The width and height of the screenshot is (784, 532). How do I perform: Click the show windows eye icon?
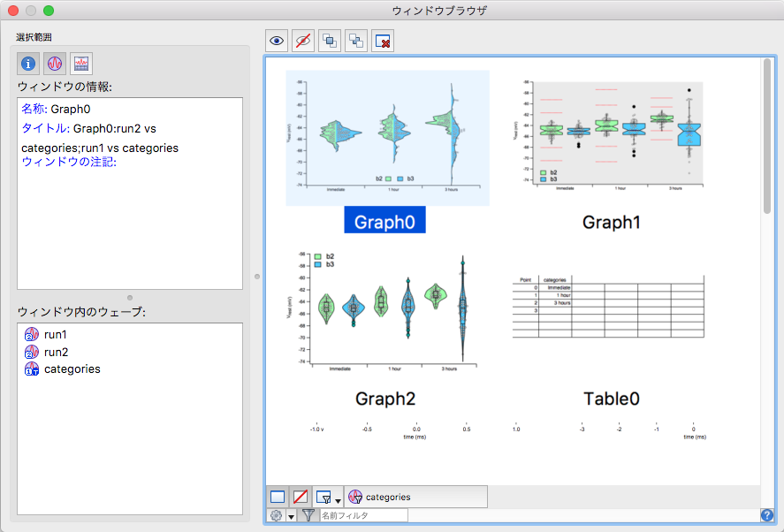coord(278,41)
